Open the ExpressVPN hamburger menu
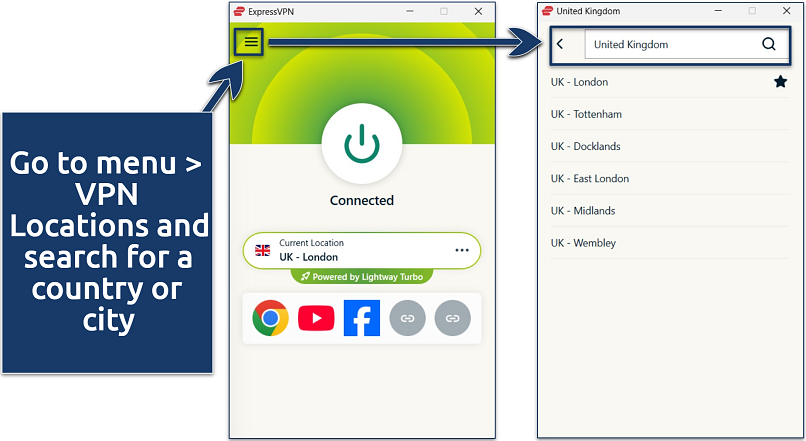 click(251, 42)
